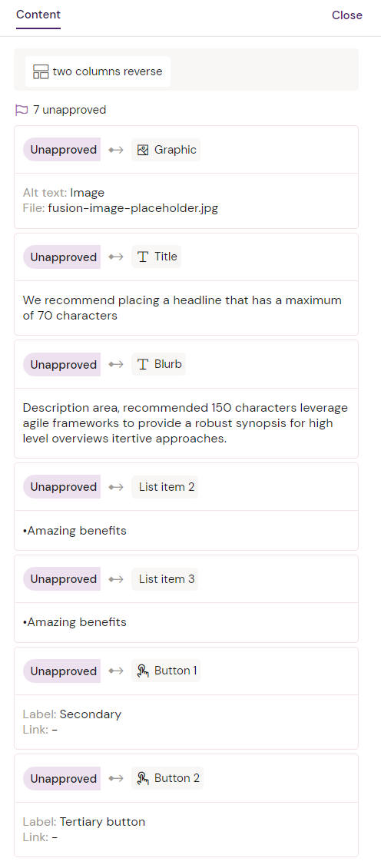This screenshot has height=868, width=381.
Task: Close the content panel
Action: (x=347, y=15)
